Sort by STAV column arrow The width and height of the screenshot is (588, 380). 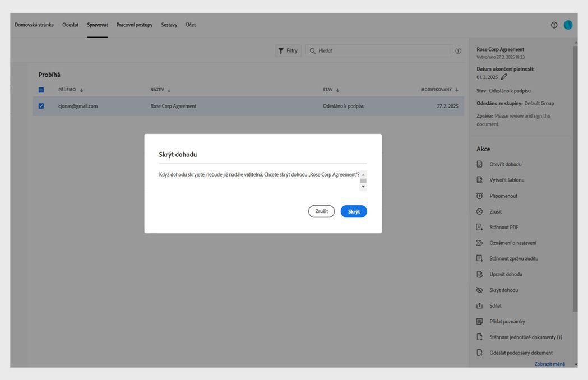(x=337, y=90)
